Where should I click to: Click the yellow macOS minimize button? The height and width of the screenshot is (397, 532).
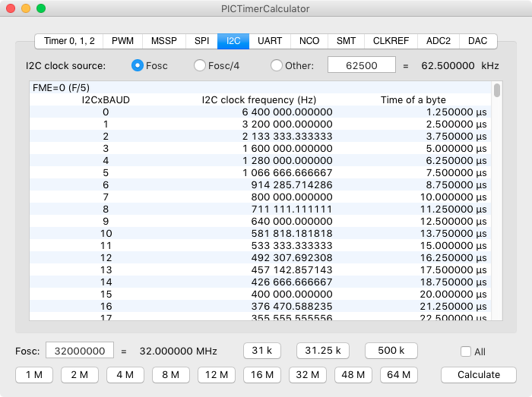(x=26, y=8)
